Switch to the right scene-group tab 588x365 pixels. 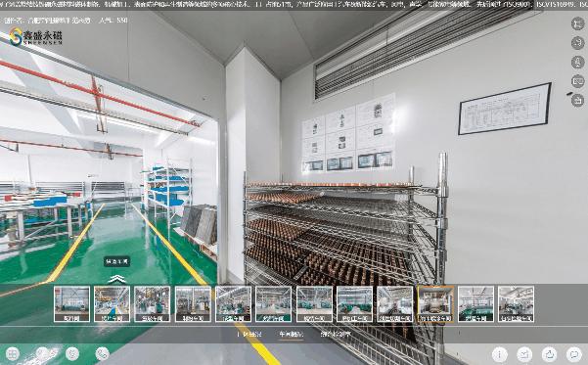point(336,334)
